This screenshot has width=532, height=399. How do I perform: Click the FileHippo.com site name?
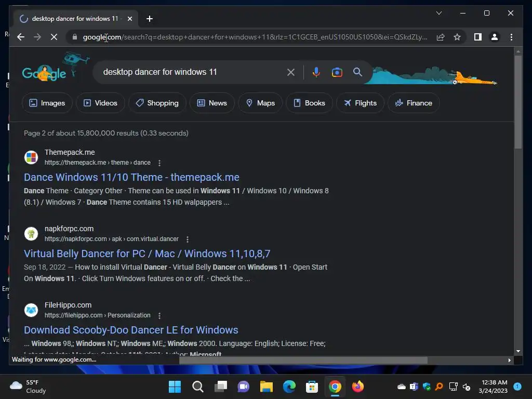pos(68,305)
